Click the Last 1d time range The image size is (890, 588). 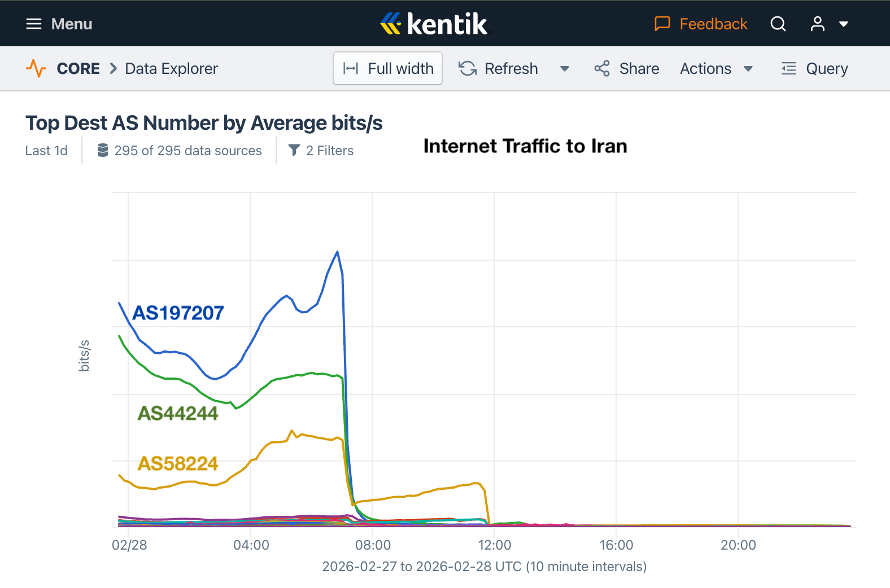[46, 151]
